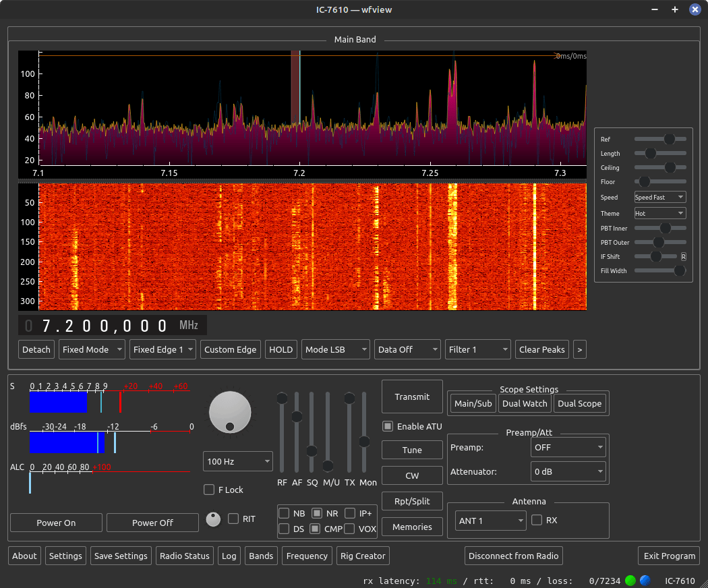Toggle the NR noise reduction checkbox
708x588 pixels.
317,513
